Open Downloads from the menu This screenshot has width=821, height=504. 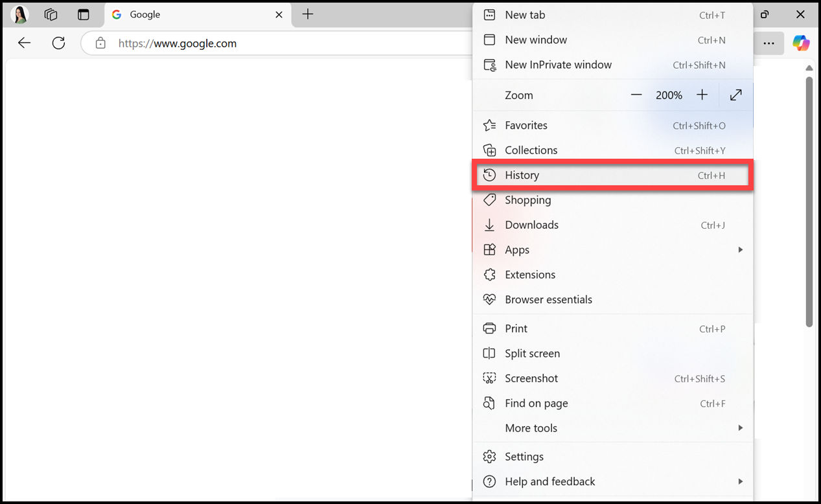613,225
